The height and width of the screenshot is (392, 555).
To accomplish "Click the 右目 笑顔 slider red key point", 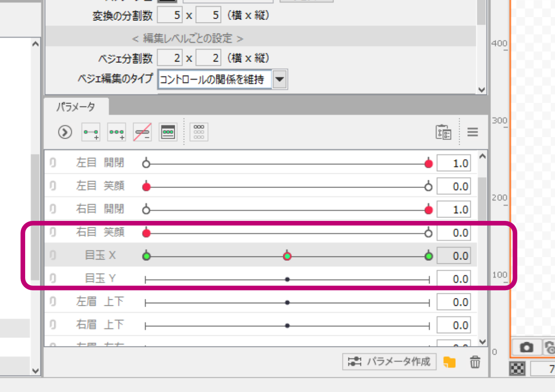I will pyautogui.click(x=147, y=233).
